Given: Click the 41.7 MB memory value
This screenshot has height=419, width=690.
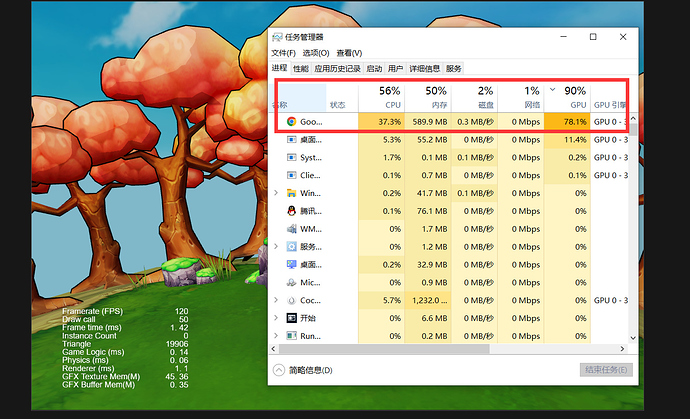Looking at the screenshot, I should (x=432, y=193).
